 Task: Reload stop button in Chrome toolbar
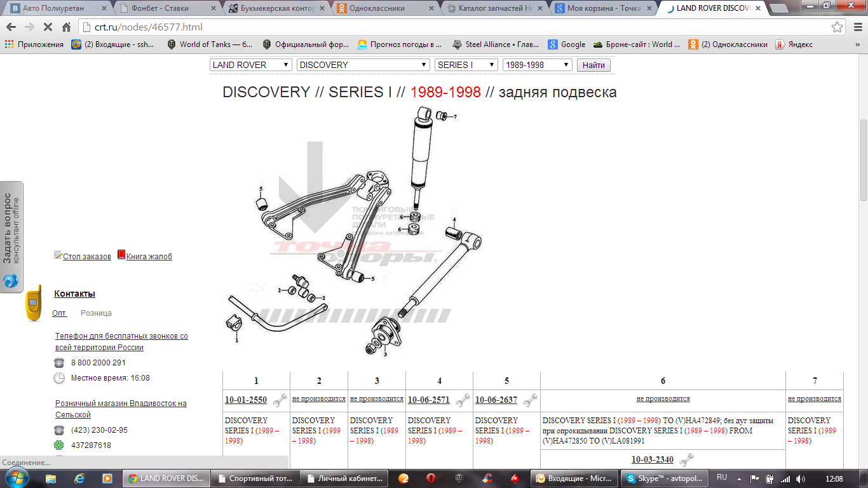(48, 27)
